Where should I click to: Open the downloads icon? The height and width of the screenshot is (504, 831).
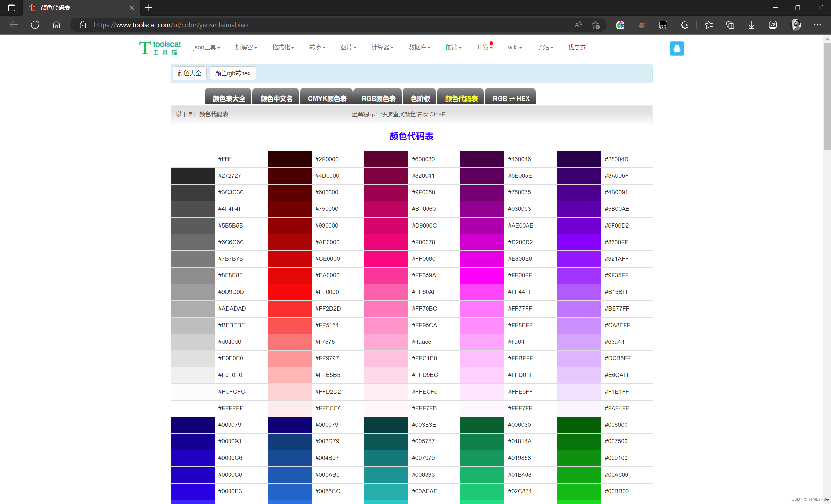tap(751, 25)
